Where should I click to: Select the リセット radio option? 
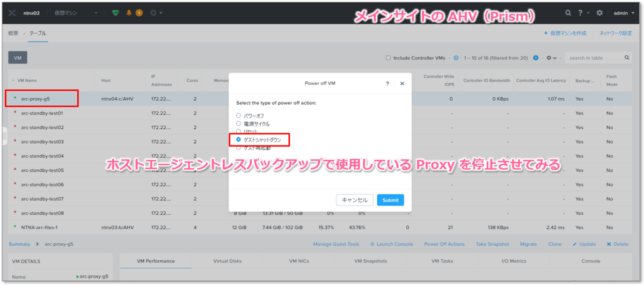(239, 131)
